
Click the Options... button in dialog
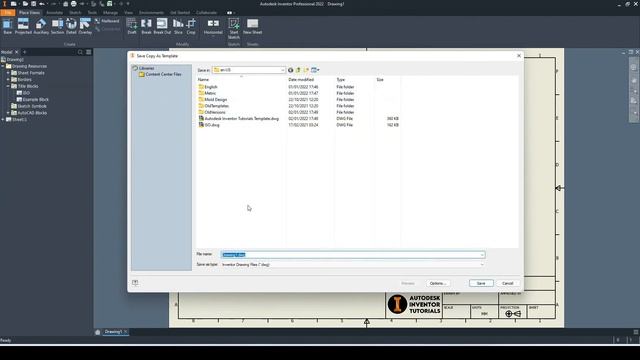tap(438, 283)
